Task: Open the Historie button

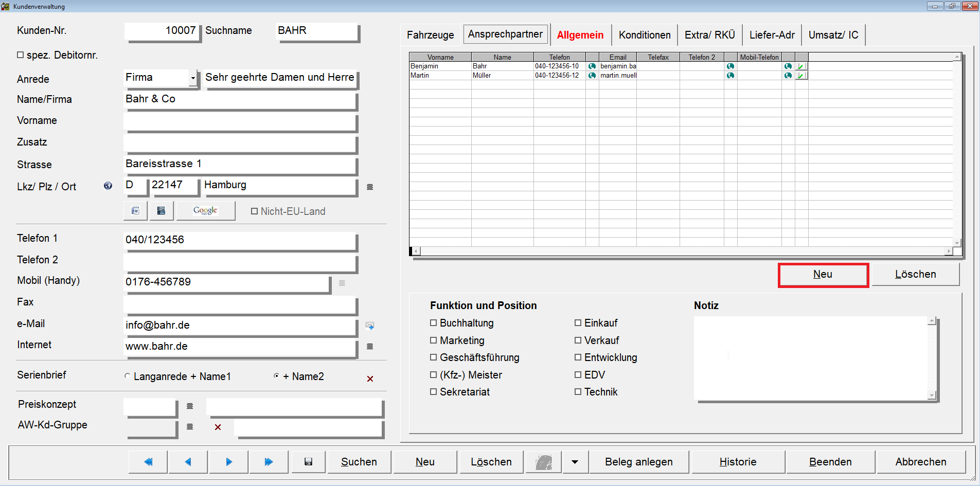Action: (x=738, y=462)
